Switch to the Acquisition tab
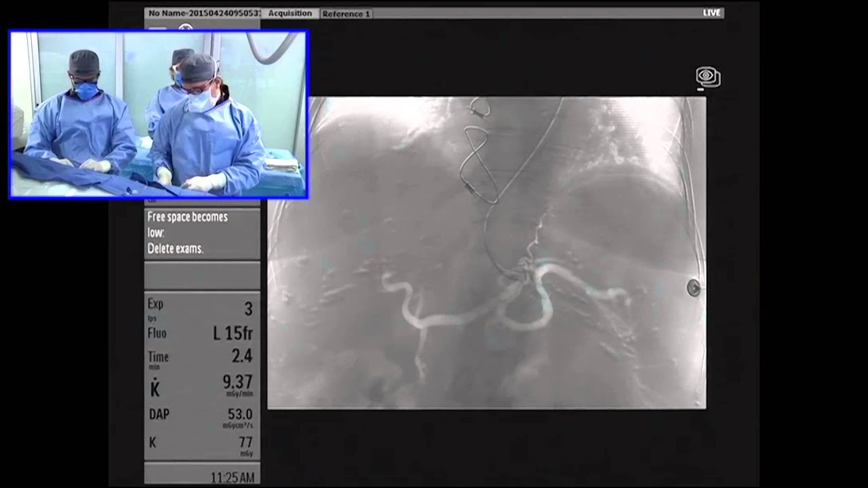Viewport: 868px width, 488px height. click(290, 13)
